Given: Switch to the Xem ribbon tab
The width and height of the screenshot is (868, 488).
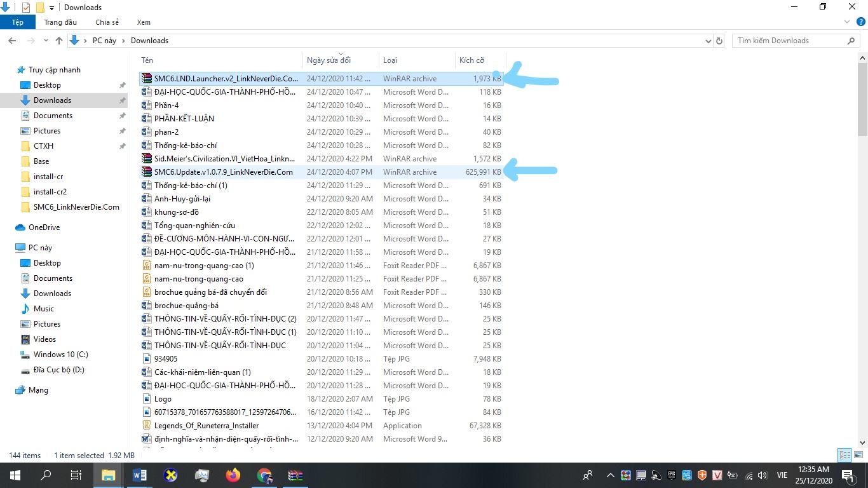Looking at the screenshot, I should point(144,22).
